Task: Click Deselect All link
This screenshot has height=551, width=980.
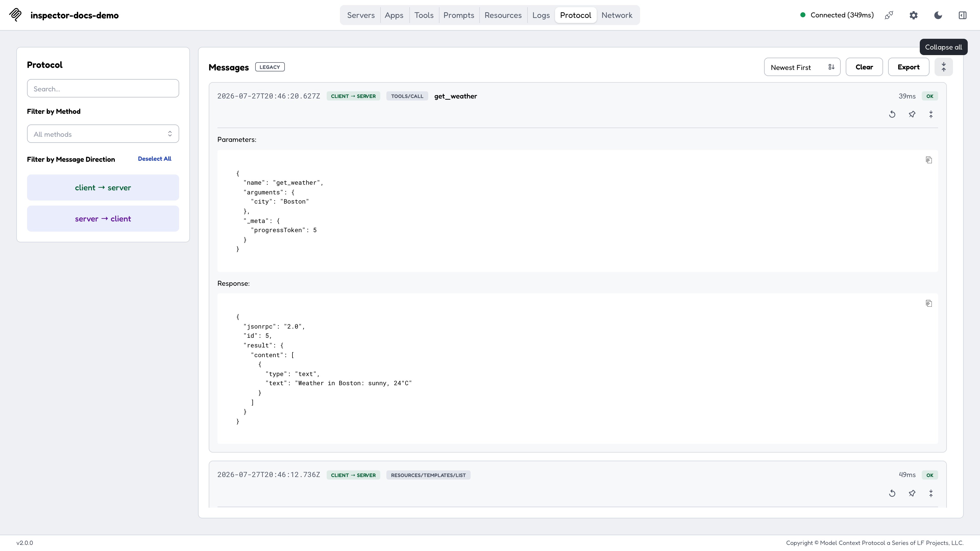Action: pyautogui.click(x=154, y=159)
